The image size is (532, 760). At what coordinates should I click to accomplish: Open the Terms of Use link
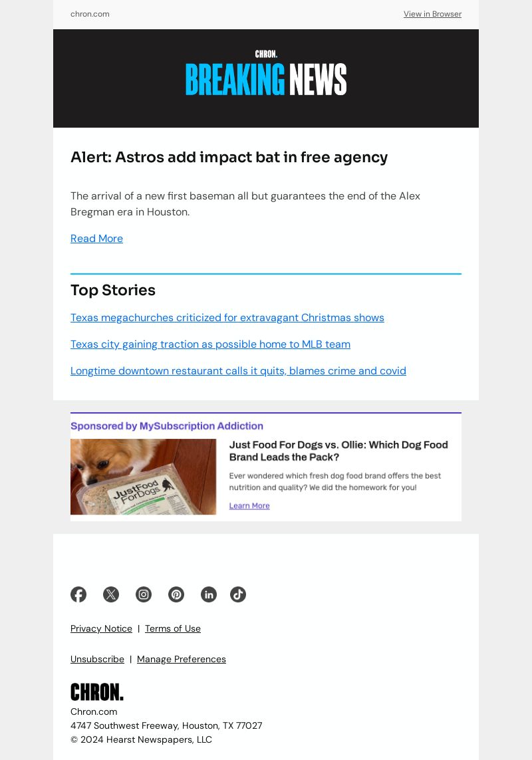(x=173, y=628)
